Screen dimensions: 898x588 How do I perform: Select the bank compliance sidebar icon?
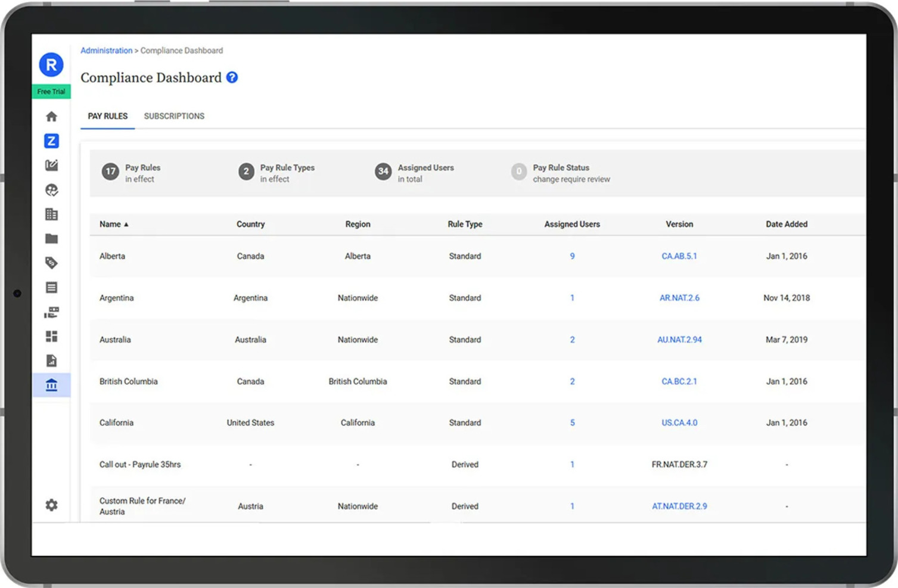coord(51,385)
